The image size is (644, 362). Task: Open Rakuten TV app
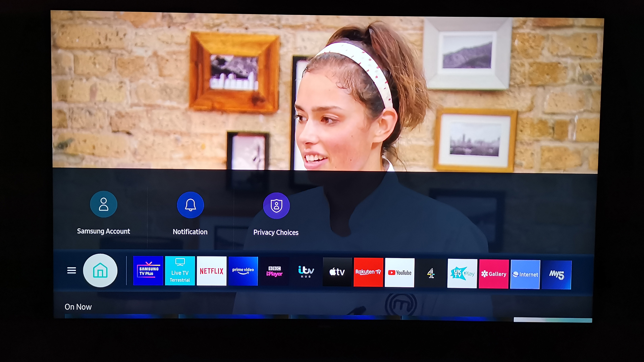point(368,271)
